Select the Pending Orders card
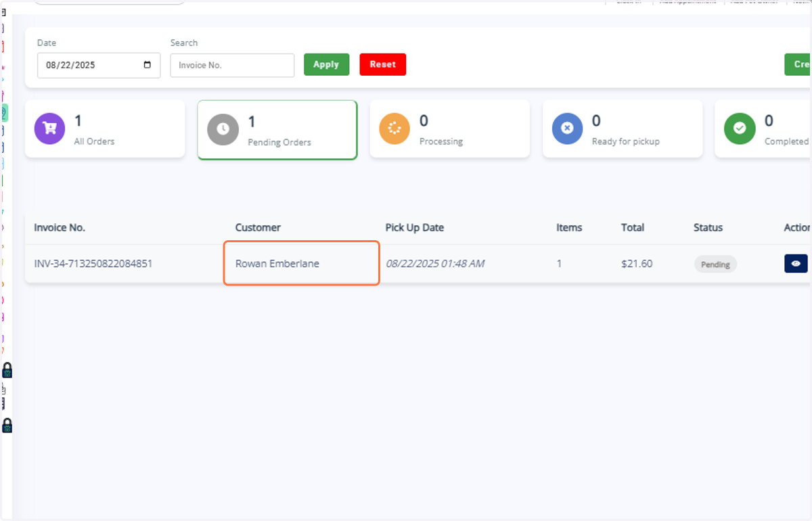This screenshot has height=521, width=812. pyautogui.click(x=277, y=130)
